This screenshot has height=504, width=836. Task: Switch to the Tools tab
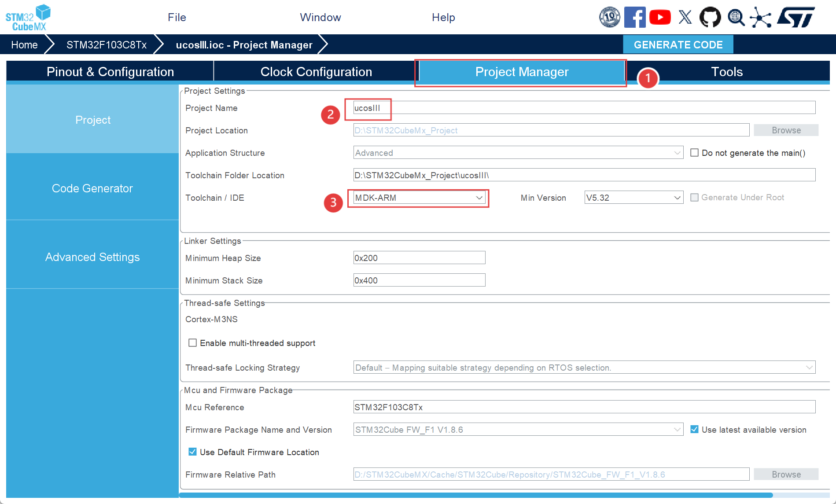pos(727,72)
